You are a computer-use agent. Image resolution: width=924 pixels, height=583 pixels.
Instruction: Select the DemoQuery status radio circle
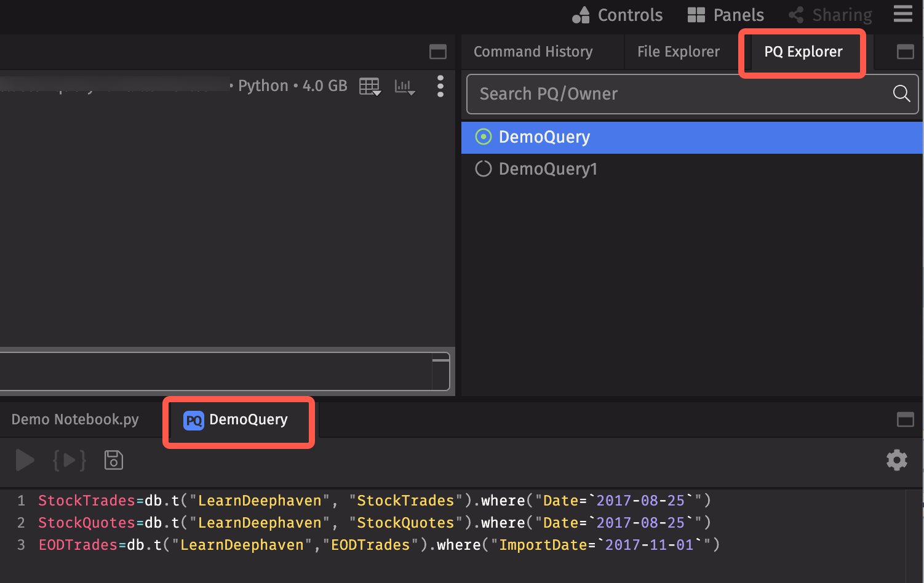click(484, 137)
